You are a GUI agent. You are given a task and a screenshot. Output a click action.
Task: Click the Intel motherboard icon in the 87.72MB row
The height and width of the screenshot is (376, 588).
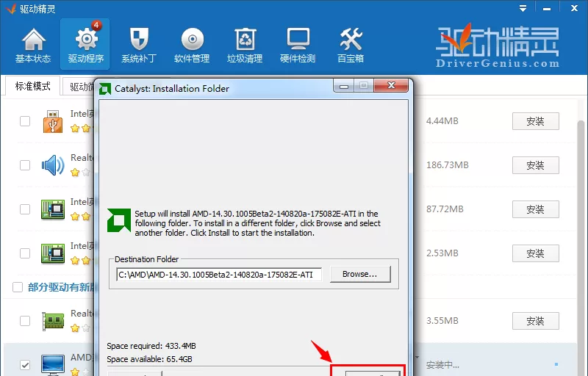(x=53, y=209)
